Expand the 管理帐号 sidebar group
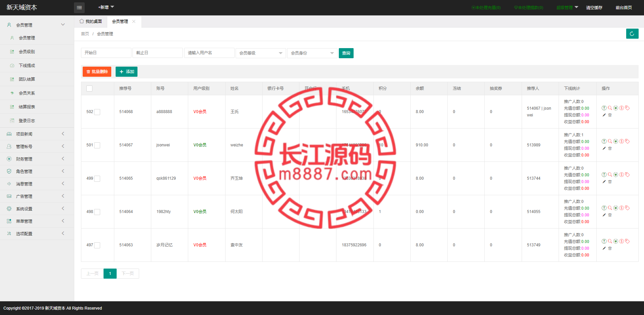The image size is (644, 315). [x=37, y=146]
